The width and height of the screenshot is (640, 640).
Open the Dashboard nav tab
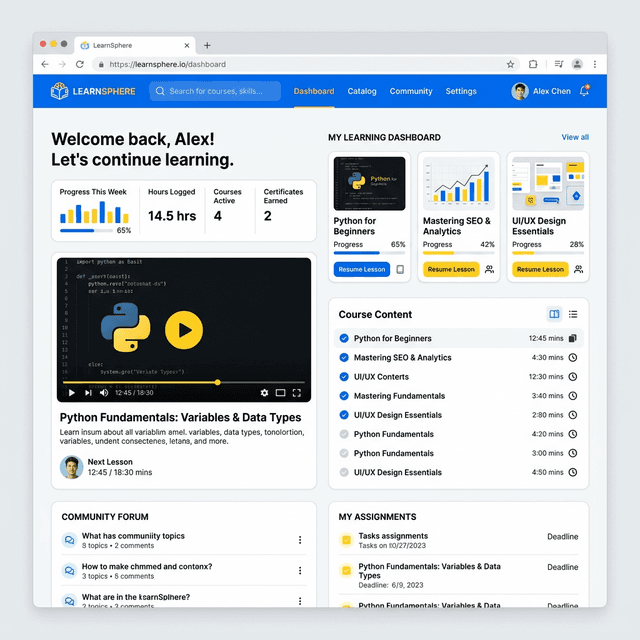pyautogui.click(x=314, y=91)
